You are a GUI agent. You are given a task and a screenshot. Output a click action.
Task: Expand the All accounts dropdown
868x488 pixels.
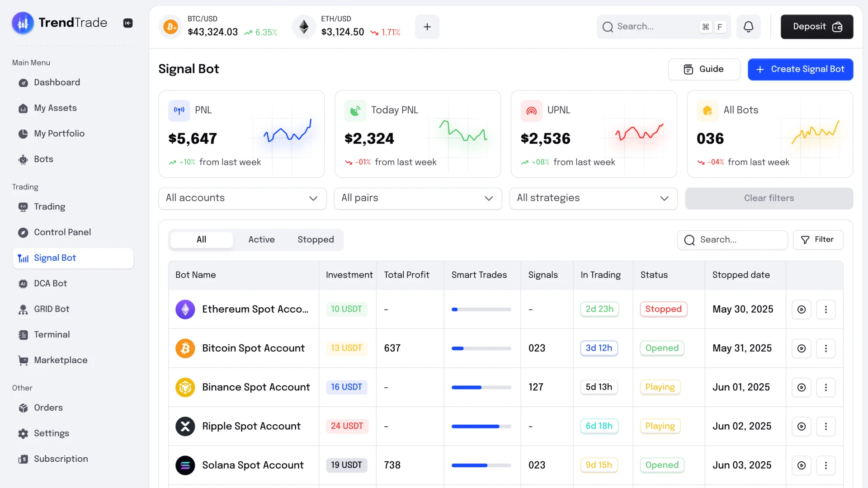(x=242, y=198)
